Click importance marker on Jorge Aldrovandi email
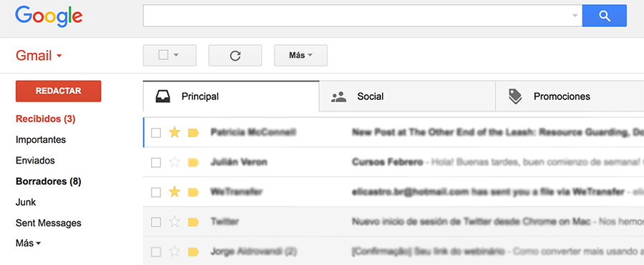The width and height of the screenshot is (644, 265). tap(193, 252)
